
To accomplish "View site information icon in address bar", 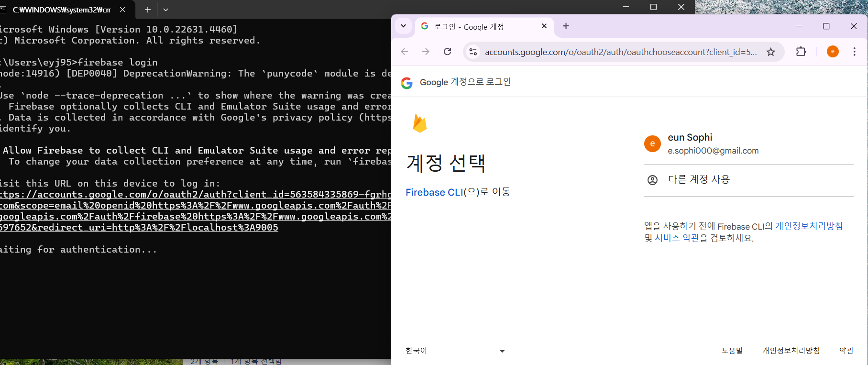I will pos(473,52).
